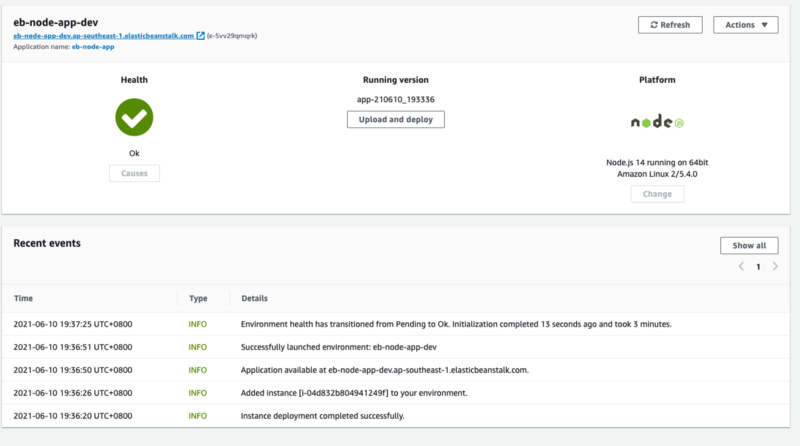Select page number 1 in pagination

[x=758, y=267]
